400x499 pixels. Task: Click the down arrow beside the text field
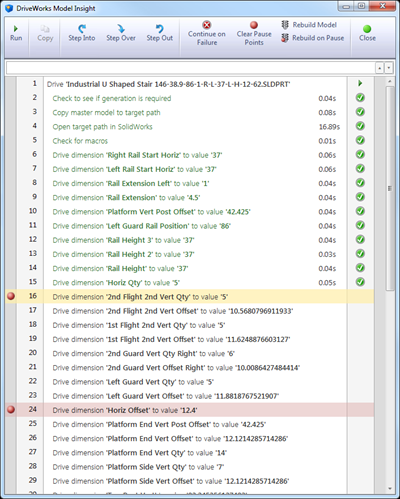point(389,68)
